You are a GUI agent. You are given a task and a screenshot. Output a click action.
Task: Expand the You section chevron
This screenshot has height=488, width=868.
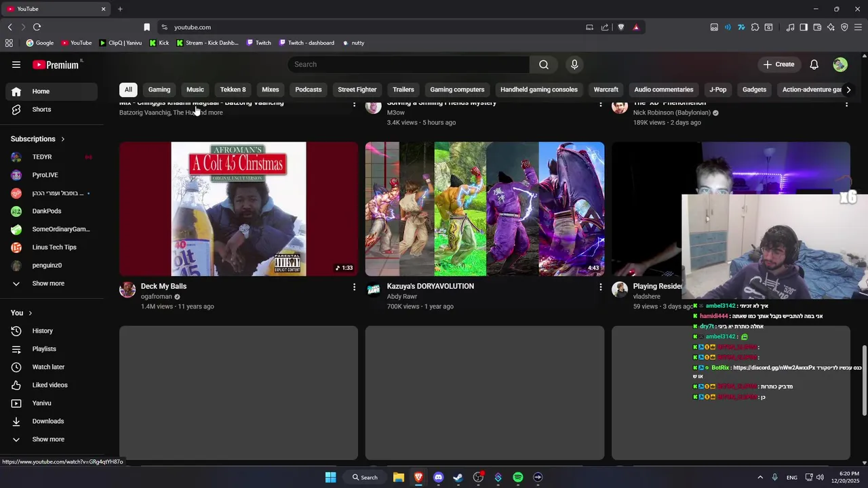click(x=31, y=313)
